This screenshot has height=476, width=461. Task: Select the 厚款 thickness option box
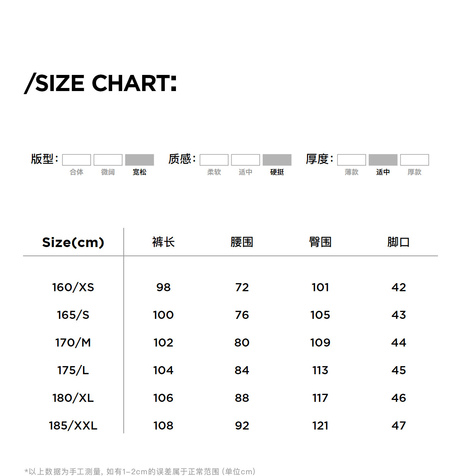pyautogui.click(x=415, y=160)
